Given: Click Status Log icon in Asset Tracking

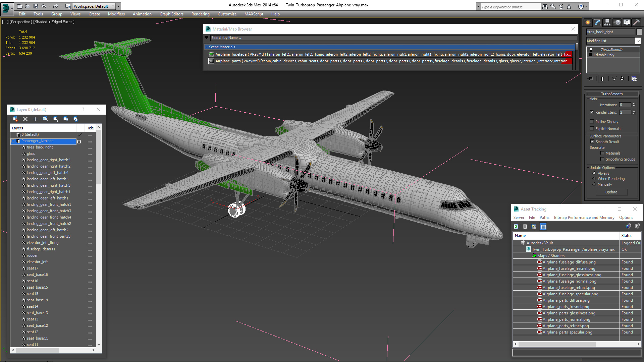Looking at the screenshot, I should [525, 227].
